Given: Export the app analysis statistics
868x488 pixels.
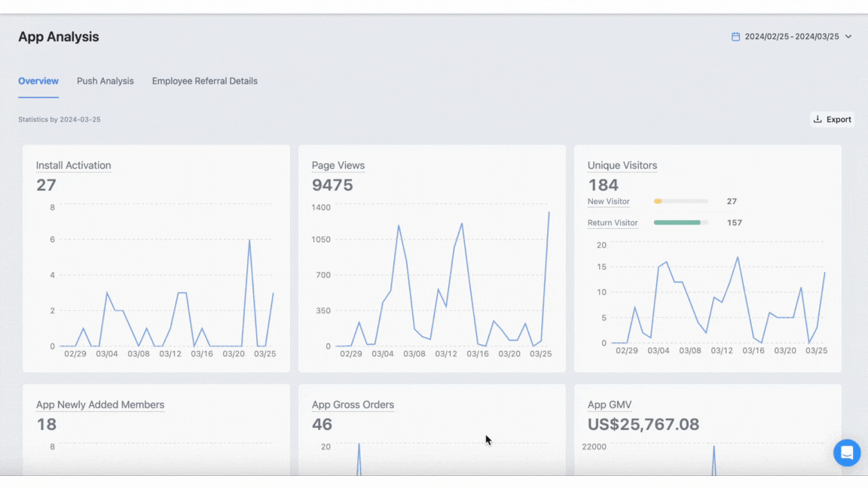Looking at the screenshot, I should 832,119.
